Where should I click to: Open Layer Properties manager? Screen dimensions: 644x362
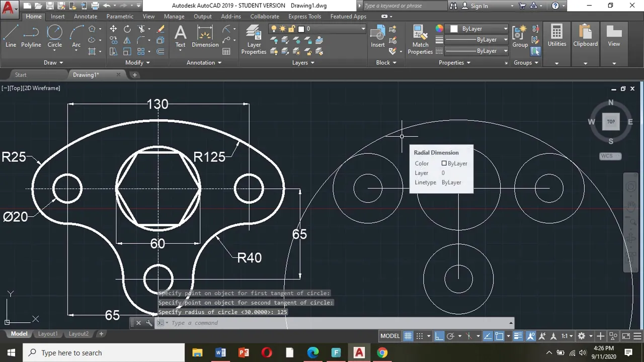(x=254, y=40)
